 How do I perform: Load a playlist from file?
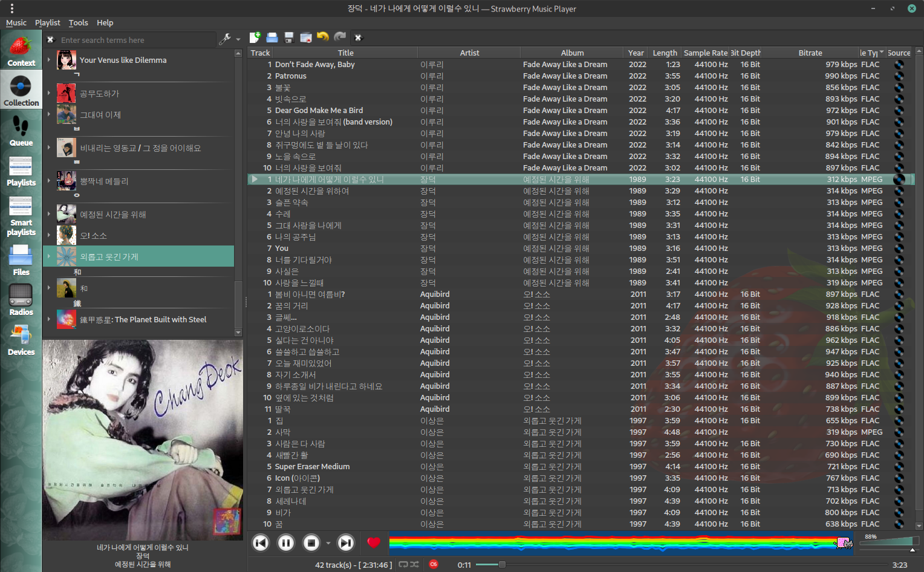[x=272, y=37]
